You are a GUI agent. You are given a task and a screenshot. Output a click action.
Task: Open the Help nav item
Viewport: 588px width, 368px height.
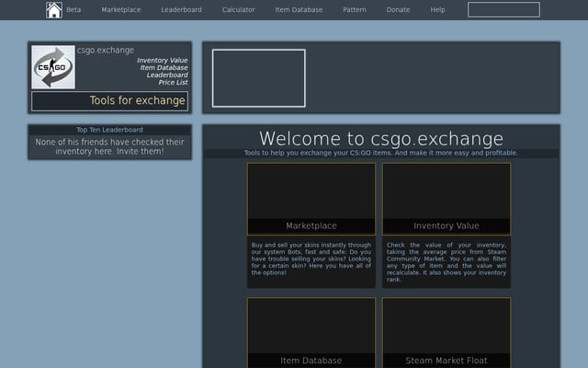[437, 10]
